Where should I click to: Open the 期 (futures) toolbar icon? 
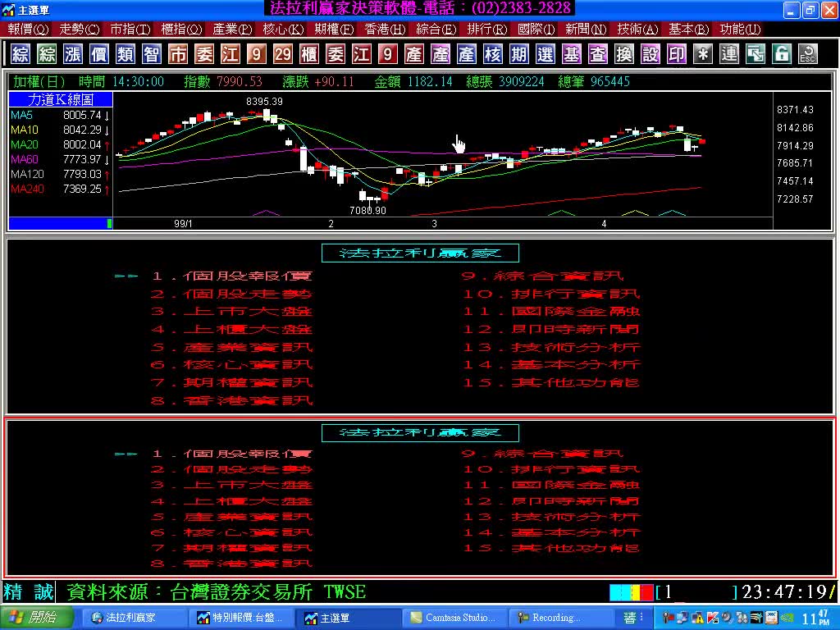point(519,54)
